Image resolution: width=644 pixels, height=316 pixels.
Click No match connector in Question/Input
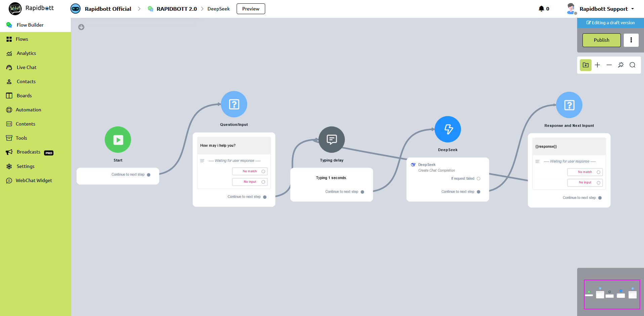coord(263,171)
